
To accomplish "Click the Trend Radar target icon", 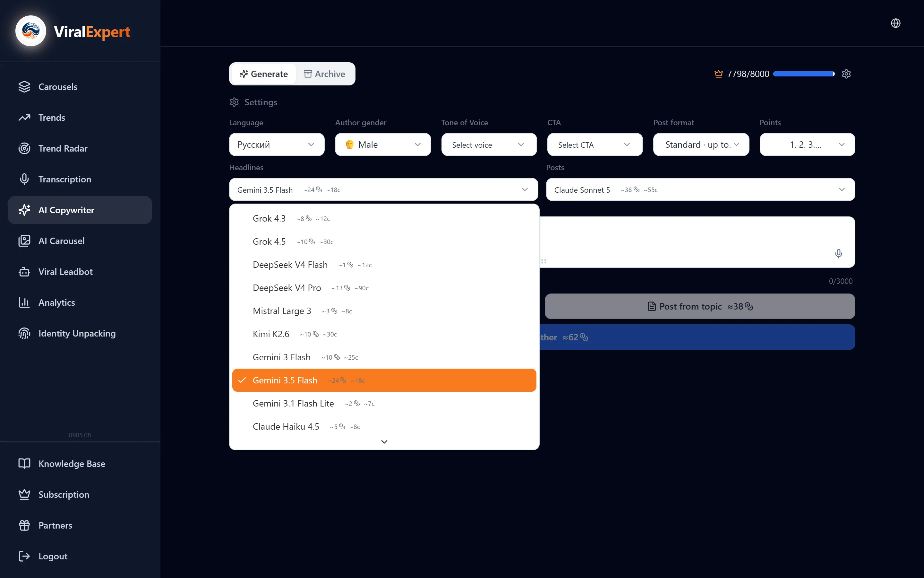I will click(24, 148).
